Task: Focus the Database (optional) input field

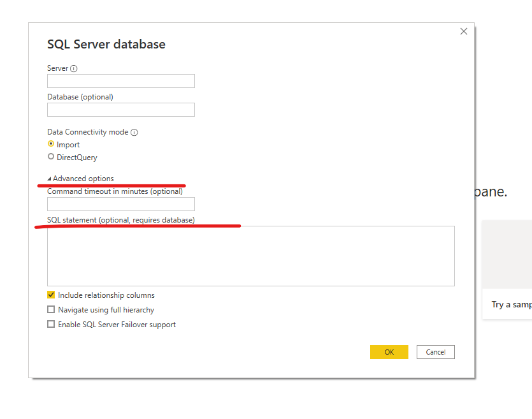Action: pyautogui.click(x=121, y=110)
